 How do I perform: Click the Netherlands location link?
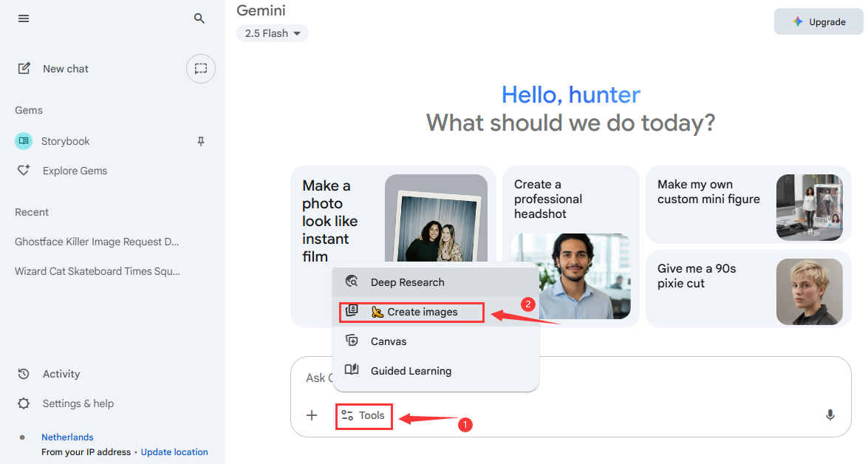[67, 437]
